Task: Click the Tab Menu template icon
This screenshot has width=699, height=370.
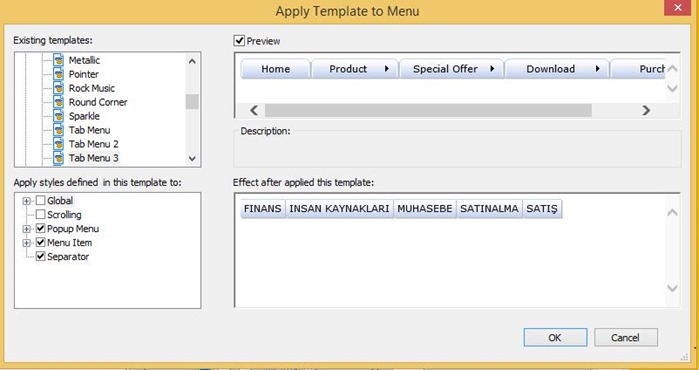Action: point(58,130)
